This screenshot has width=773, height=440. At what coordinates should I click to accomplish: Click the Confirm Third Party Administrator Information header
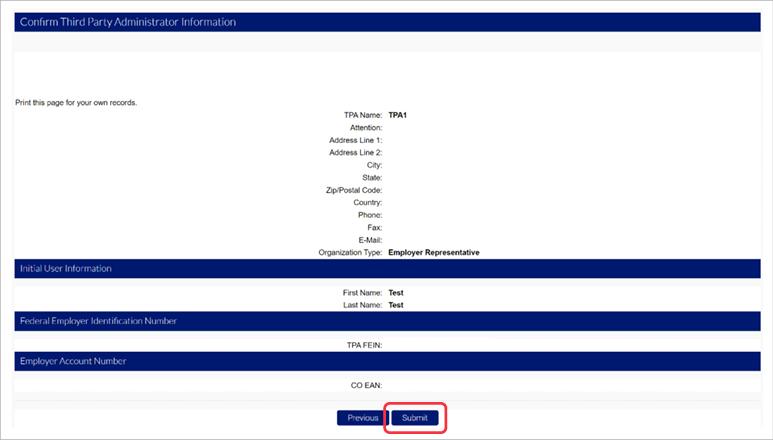click(128, 22)
